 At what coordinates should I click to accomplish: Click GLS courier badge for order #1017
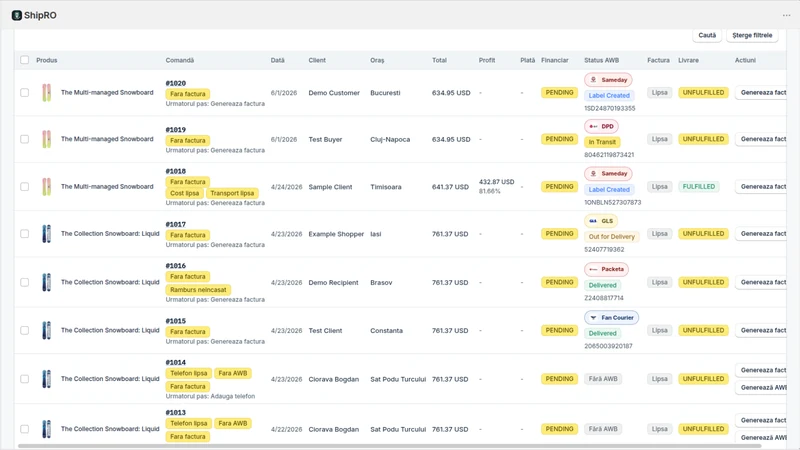tap(601, 221)
